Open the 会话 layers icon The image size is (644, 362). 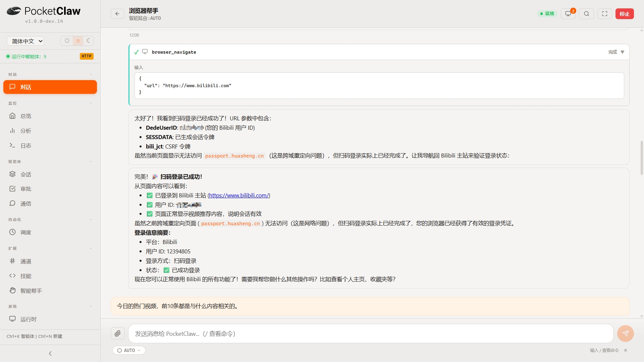12,174
